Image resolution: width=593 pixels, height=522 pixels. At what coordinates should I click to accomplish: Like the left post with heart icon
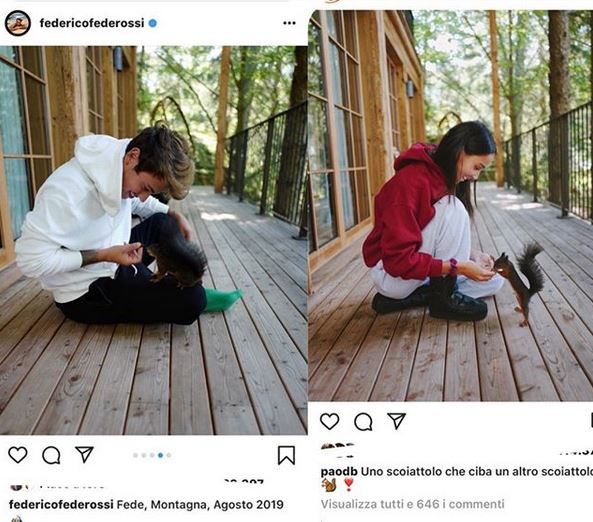[x=18, y=455]
